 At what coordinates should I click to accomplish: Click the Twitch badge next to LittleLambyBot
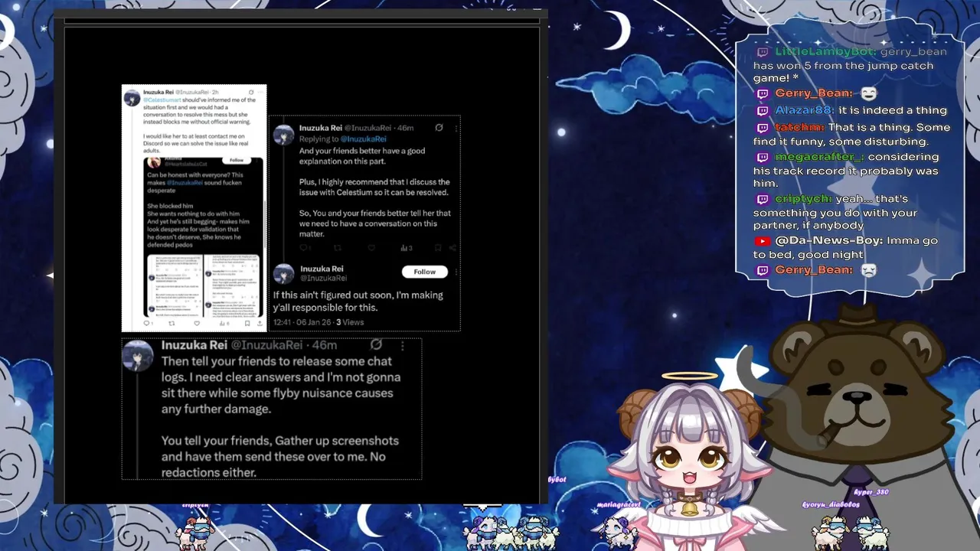[x=763, y=52]
